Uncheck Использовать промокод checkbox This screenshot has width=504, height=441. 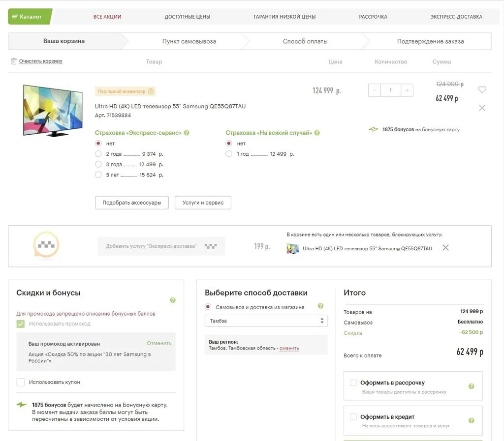click(x=21, y=323)
